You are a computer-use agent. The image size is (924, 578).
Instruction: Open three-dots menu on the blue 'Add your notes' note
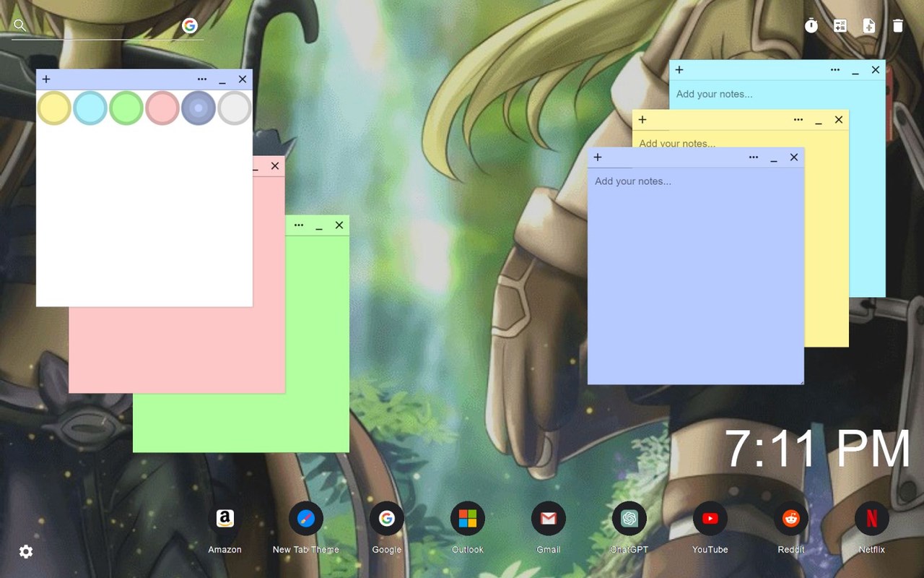754,158
